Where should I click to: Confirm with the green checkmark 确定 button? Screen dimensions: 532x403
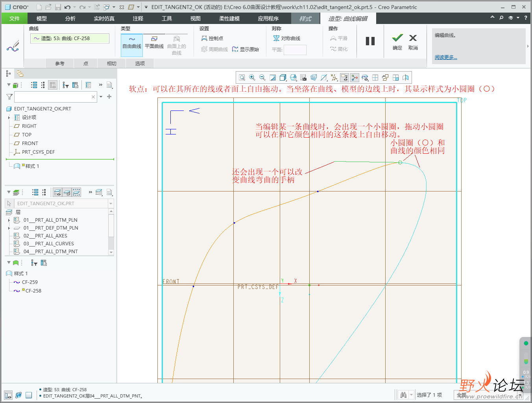(397, 42)
